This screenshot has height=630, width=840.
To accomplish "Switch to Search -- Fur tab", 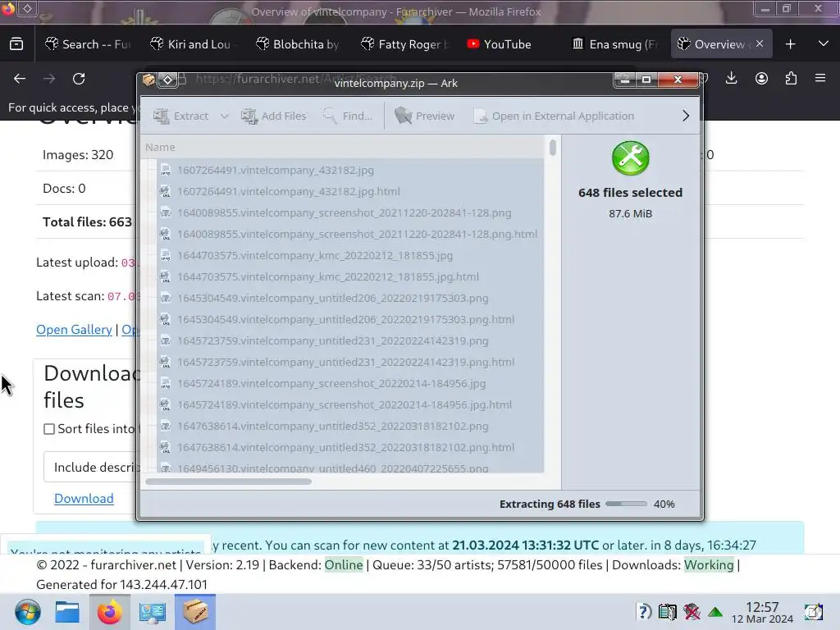I will 88,44.
